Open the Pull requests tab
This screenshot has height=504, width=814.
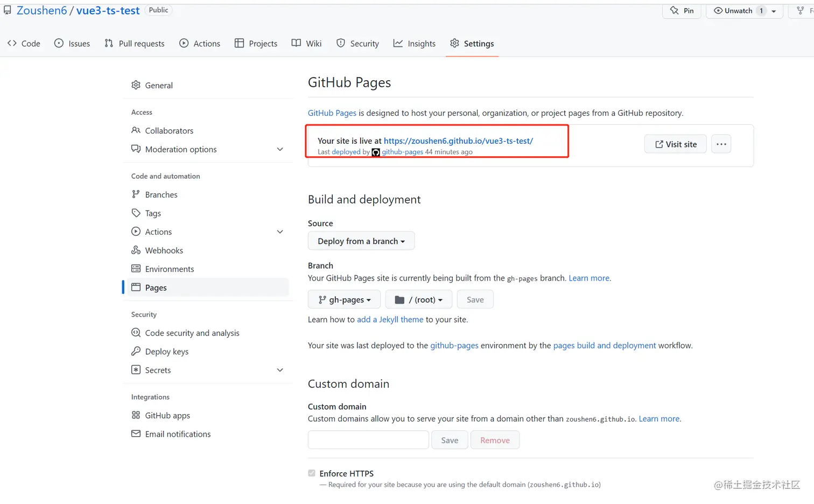coord(135,44)
